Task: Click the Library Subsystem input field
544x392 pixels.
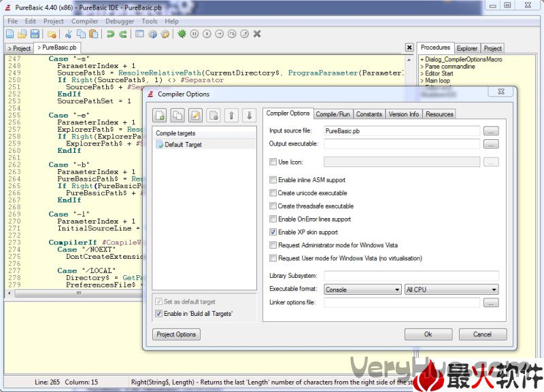Action: (411, 276)
